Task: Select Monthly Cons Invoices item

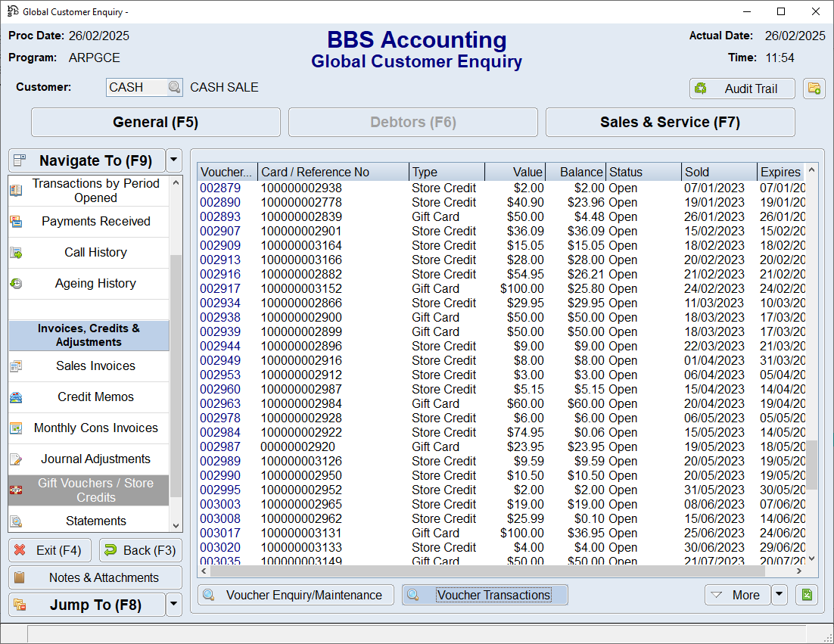Action: (95, 428)
